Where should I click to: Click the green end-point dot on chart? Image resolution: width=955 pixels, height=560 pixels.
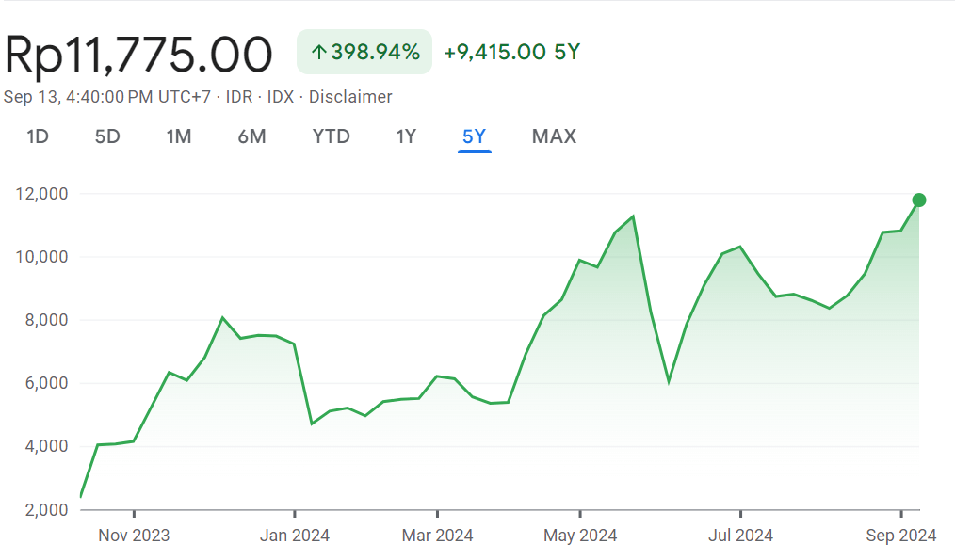pyautogui.click(x=919, y=200)
